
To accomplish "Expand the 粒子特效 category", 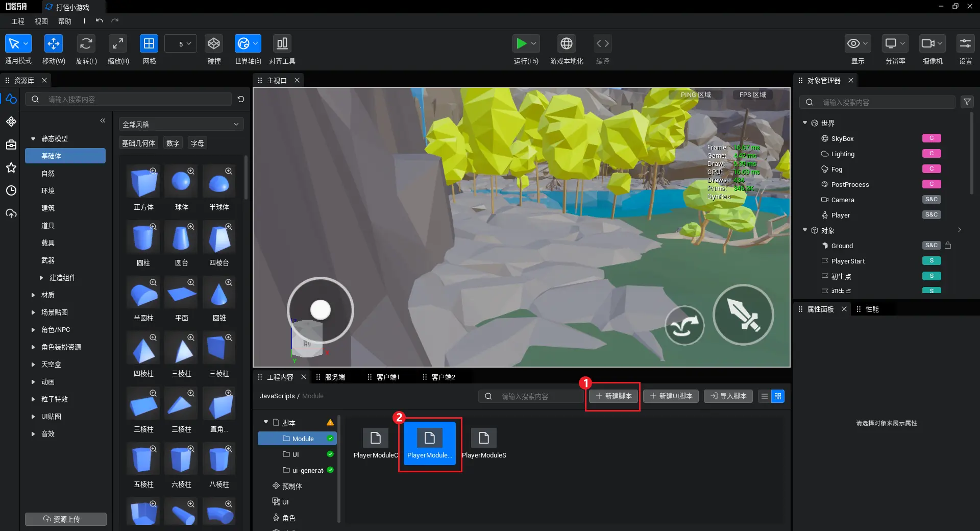I will (x=33, y=399).
